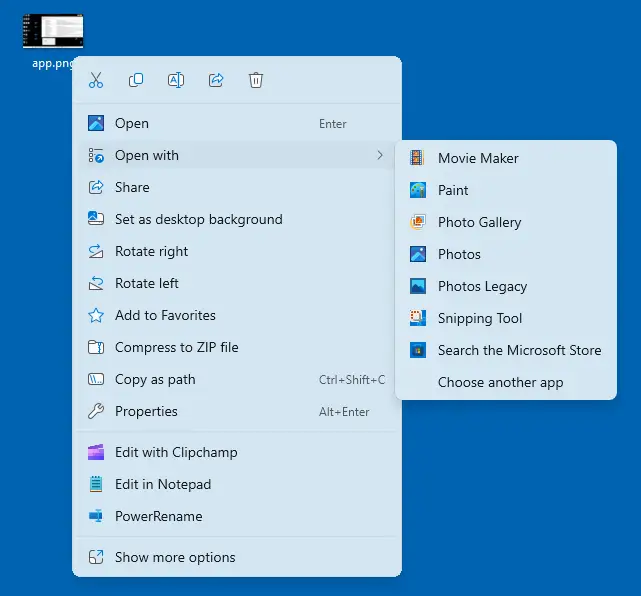Screen dimensions: 641x596
Task: Choose Add to Favorites
Action: click(237, 315)
